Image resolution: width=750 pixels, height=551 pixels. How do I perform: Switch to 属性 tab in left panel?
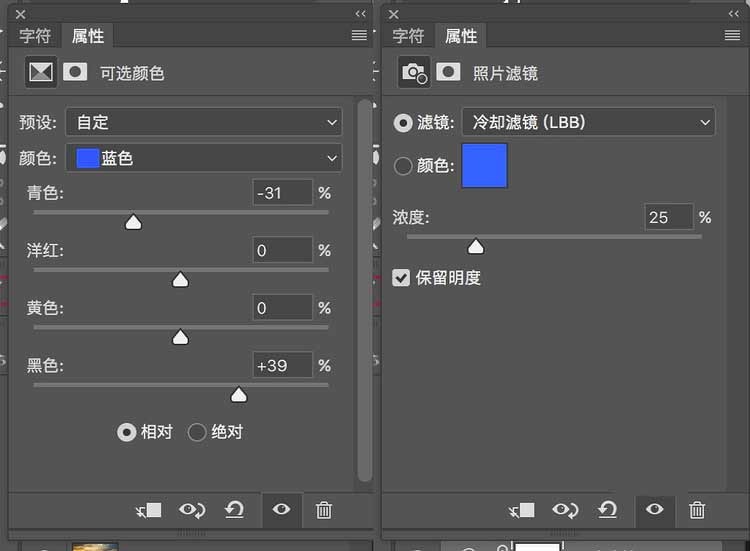[88, 36]
